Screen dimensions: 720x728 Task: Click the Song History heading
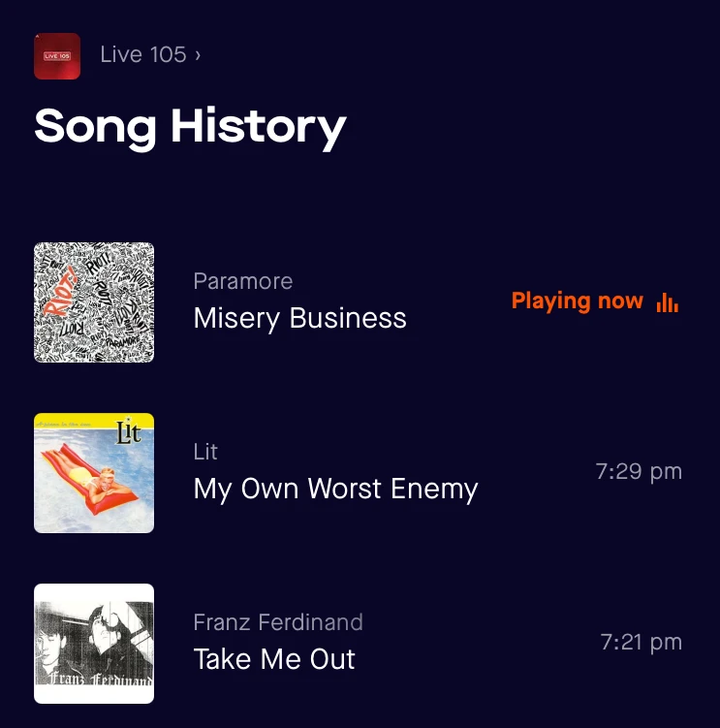[190, 127]
